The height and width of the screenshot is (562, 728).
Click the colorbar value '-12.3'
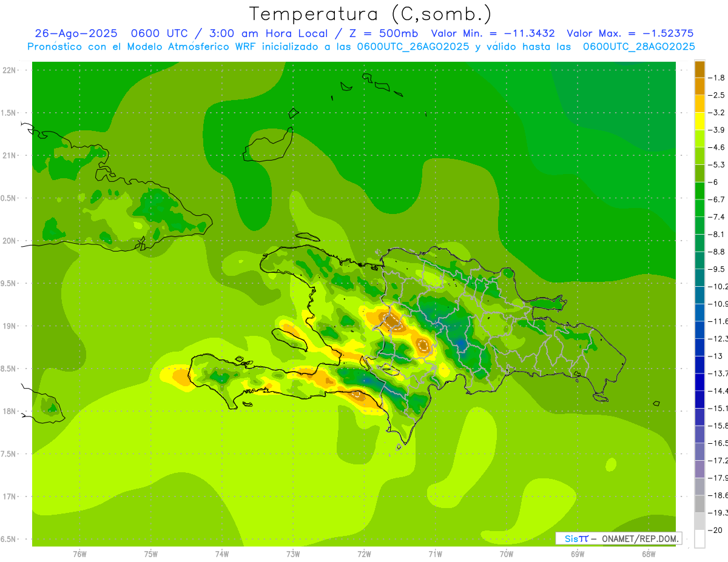tap(718, 339)
